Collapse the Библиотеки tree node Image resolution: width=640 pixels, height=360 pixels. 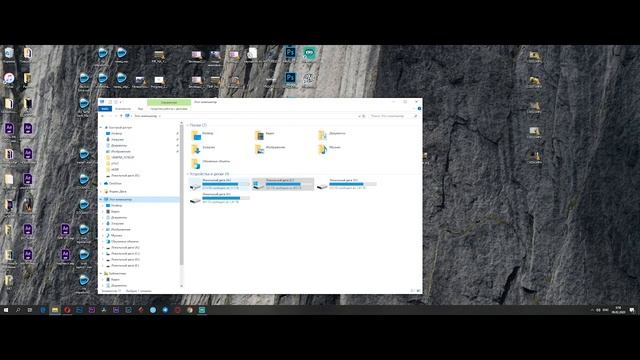(x=101, y=273)
